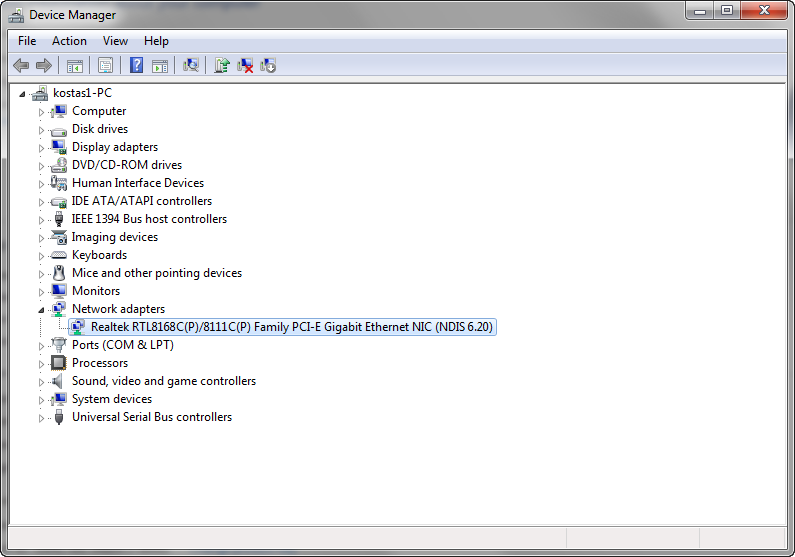795x557 pixels.
Task: Click the Disable device toolbar icon
Action: tap(268, 65)
